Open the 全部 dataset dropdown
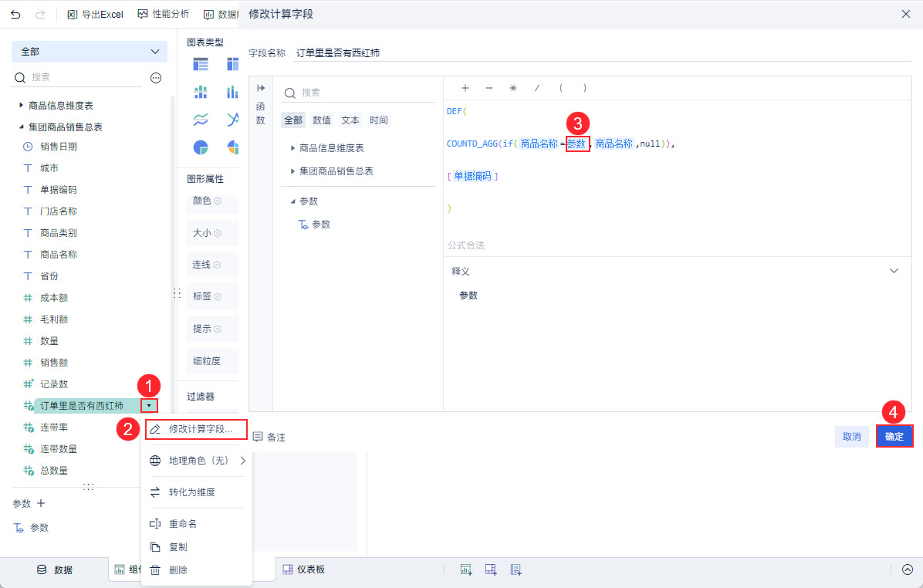 tap(90, 52)
